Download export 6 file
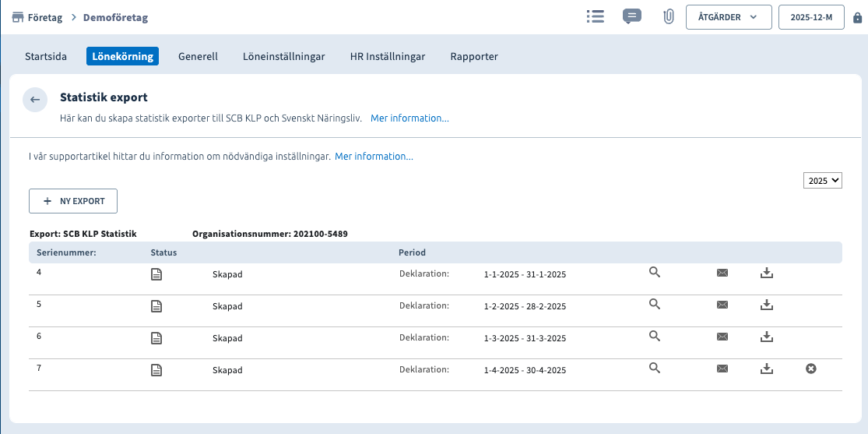 tap(767, 337)
